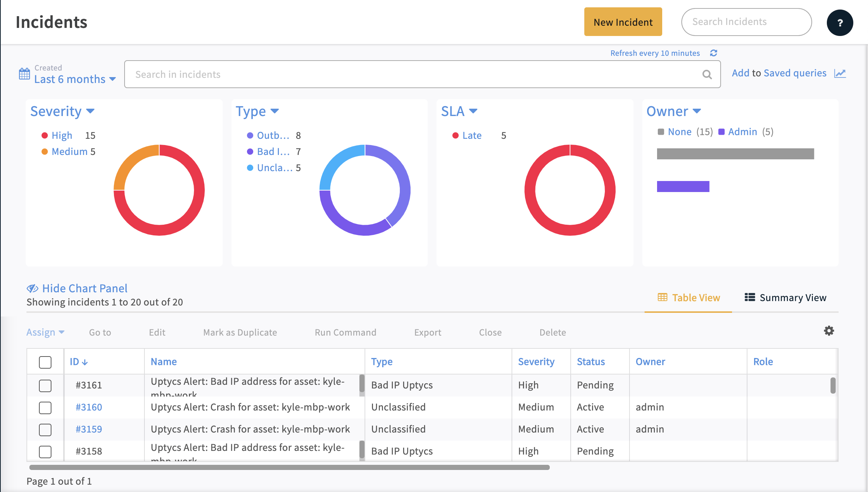Expand the Assign dropdown menu
Viewport: 868px width, 492px height.
[x=45, y=332]
